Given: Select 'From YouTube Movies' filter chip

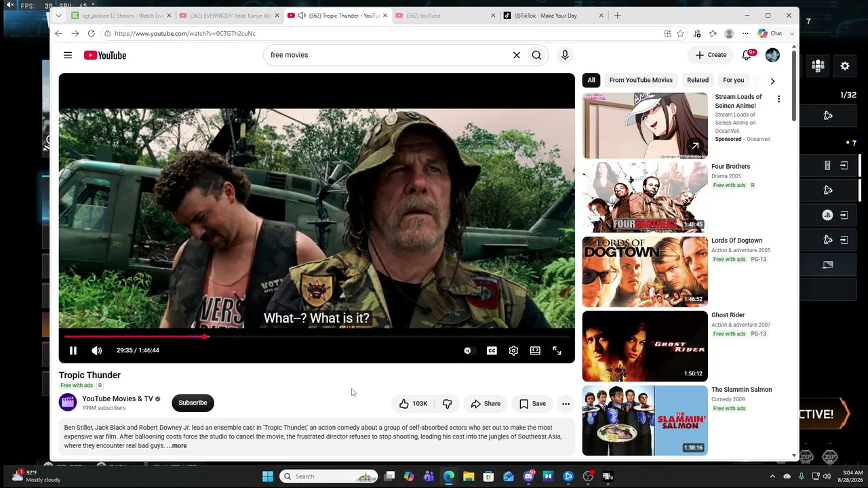Looking at the screenshot, I should click(641, 80).
